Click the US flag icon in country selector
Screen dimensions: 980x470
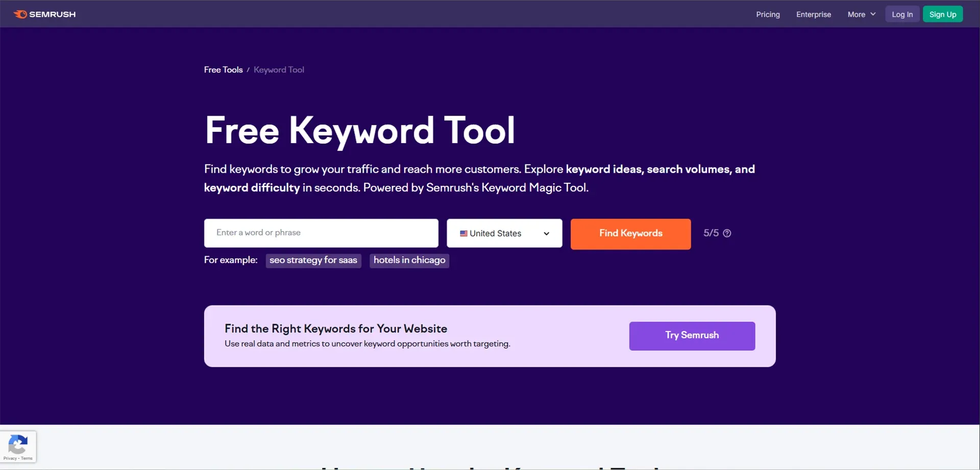tap(463, 233)
